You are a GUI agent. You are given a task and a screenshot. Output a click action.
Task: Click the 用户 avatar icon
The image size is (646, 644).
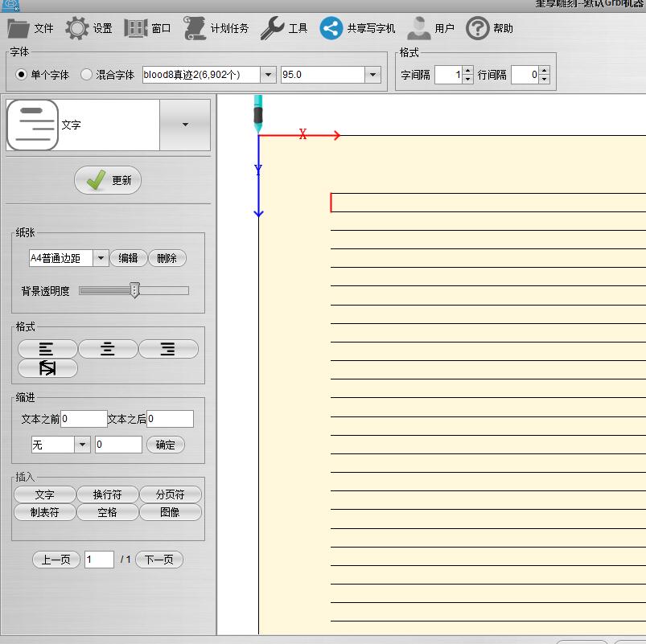click(x=418, y=28)
